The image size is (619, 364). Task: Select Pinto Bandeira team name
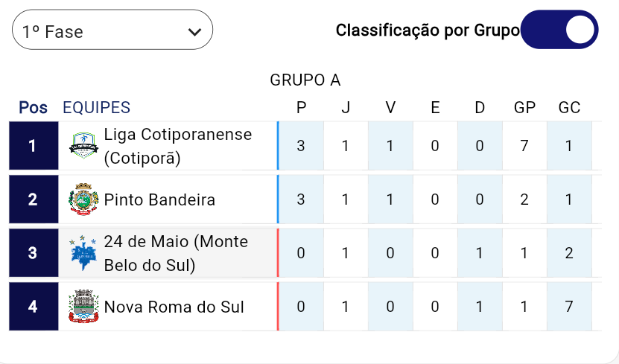click(159, 199)
